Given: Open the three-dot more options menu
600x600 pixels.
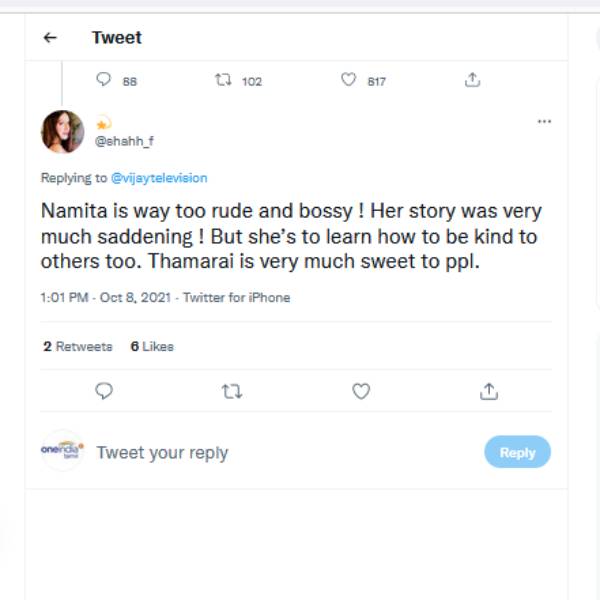Looking at the screenshot, I should coord(544,121).
